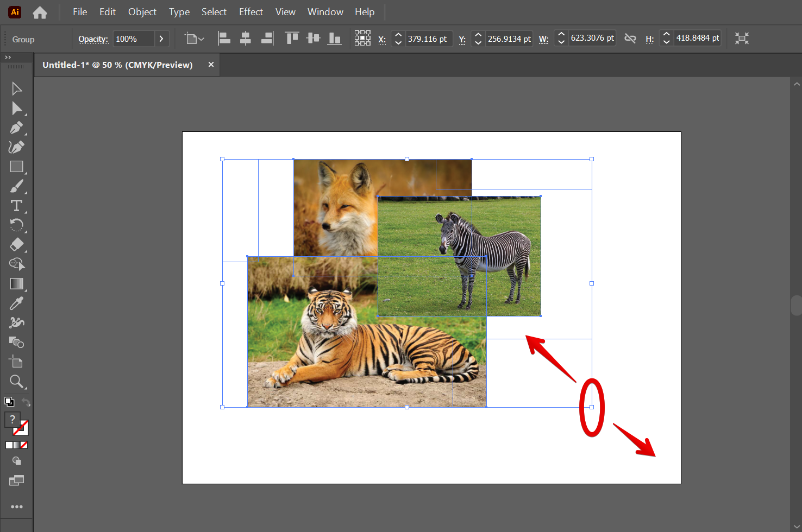Click the Horizontal Align Center icon
Viewport: 802px width, 532px height.
pos(246,39)
